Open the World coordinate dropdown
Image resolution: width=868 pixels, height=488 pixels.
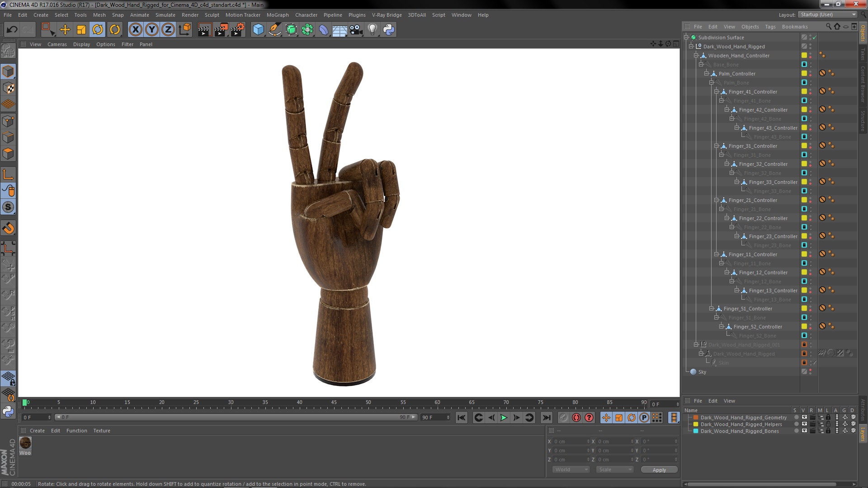tap(571, 469)
